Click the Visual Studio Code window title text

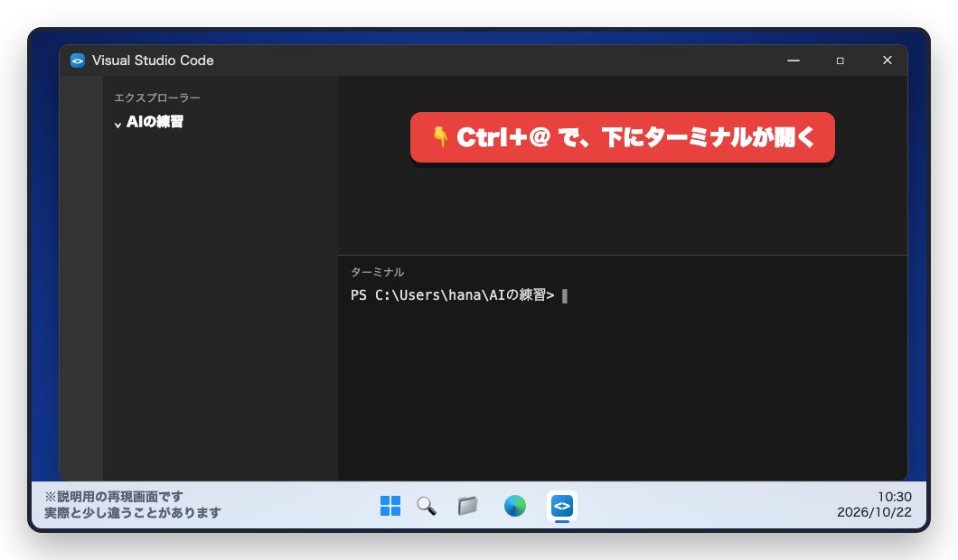tap(153, 61)
